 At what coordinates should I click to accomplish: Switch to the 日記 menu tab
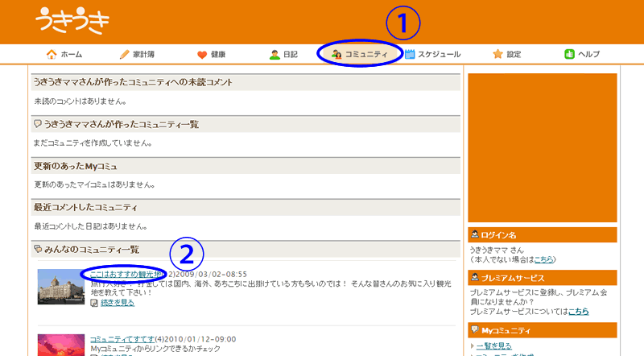coord(283,54)
